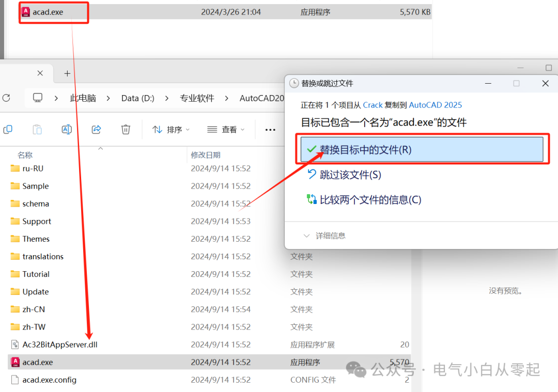The height and width of the screenshot is (392, 558).
Task: Open the See more ellipsis menu
Action: point(270,130)
